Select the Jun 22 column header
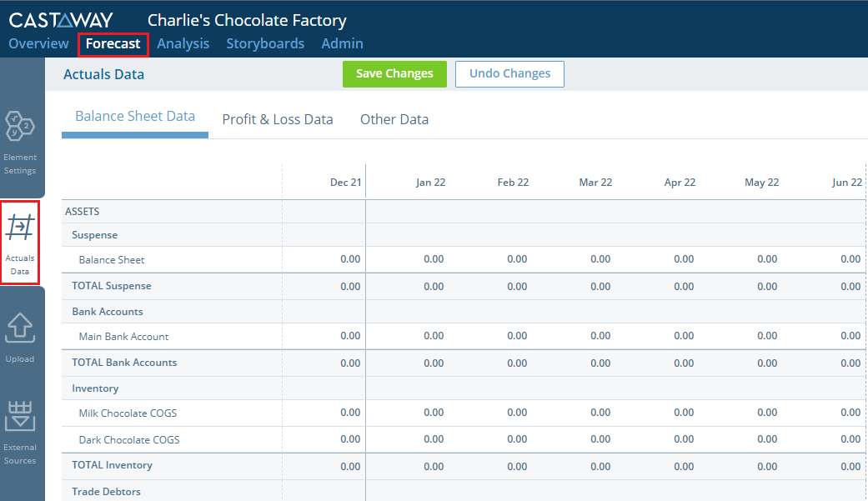Image resolution: width=868 pixels, height=501 pixels. point(847,182)
